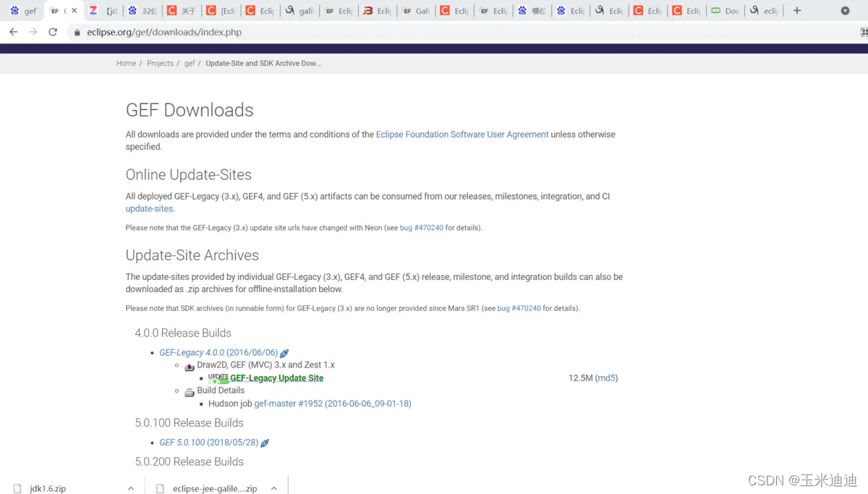Click the eclipse-jee-galile....zip download name
The width and height of the screenshot is (868, 494).
click(215, 489)
